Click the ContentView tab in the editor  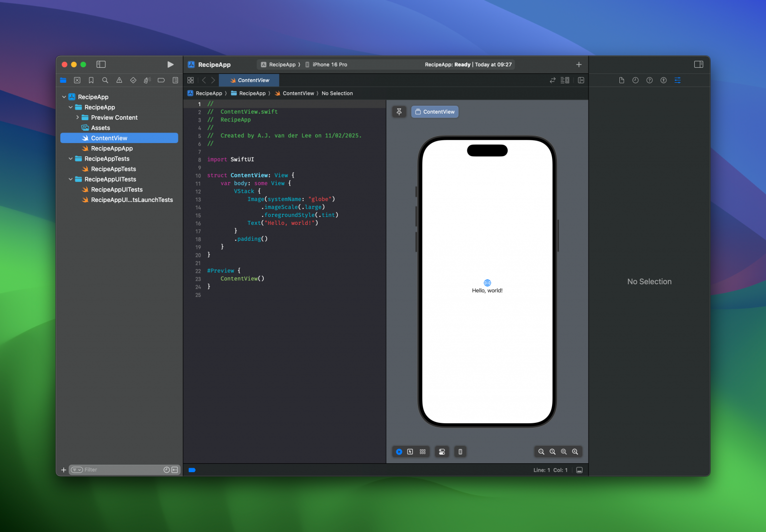click(x=249, y=80)
